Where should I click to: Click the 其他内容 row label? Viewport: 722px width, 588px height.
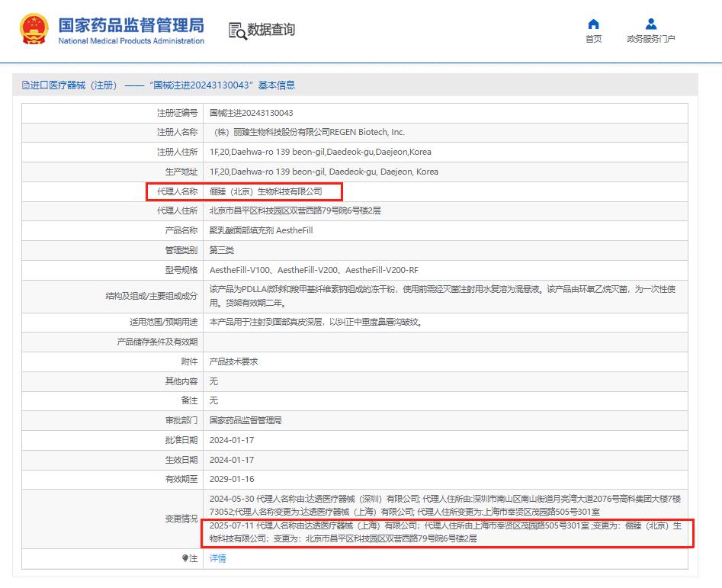(x=181, y=382)
